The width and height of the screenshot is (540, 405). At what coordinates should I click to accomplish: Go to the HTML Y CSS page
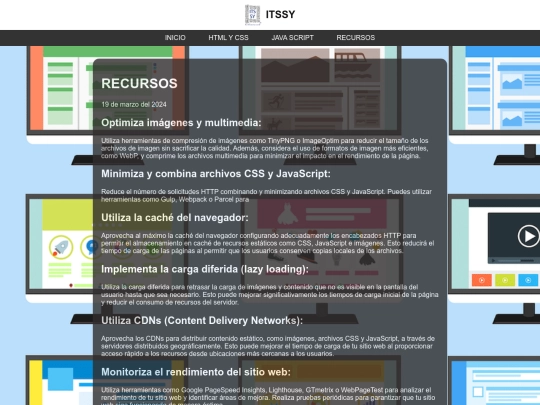coord(228,38)
